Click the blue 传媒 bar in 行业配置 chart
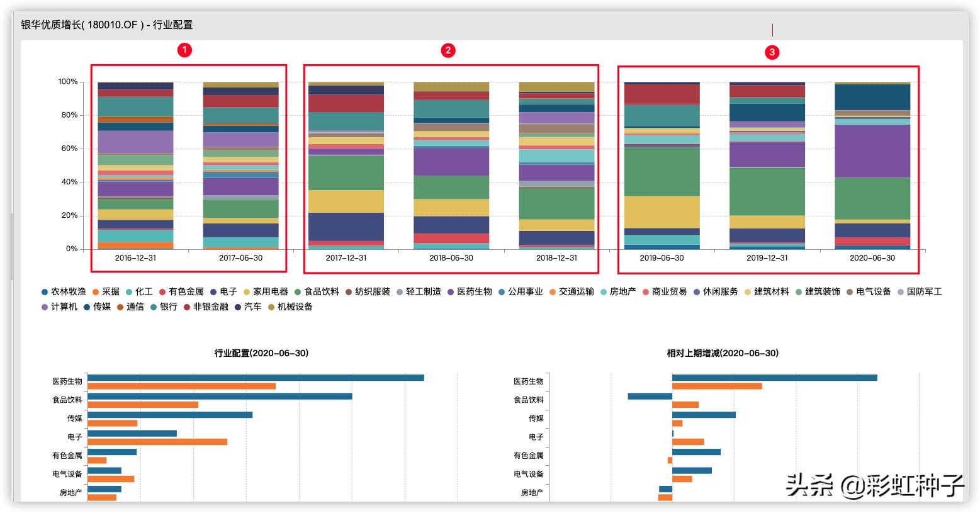980x513 pixels. click(x=170, y=415)
